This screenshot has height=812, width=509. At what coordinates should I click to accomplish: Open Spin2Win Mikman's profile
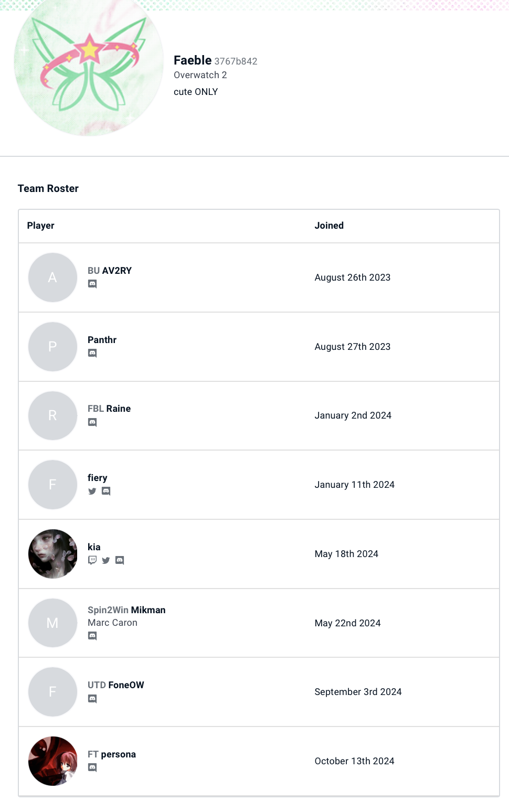click(x=126, y=610)
